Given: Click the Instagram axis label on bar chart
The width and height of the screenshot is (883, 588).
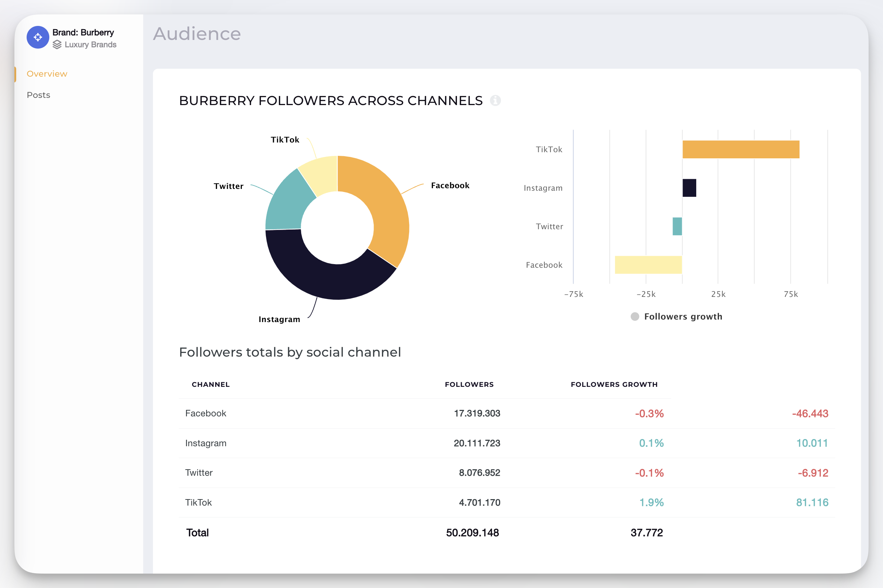Looking at the screenshot, I should click(543, 188).
